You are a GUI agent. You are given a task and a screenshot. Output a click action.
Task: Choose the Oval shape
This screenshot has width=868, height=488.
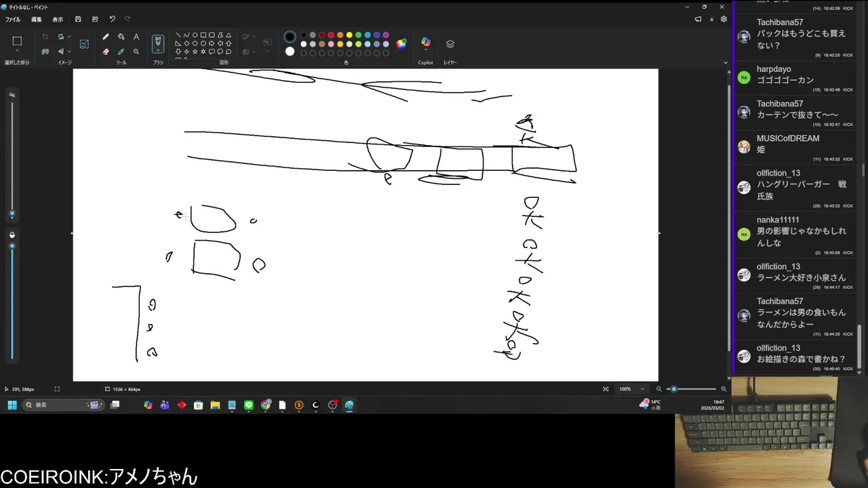pyautogui.click(x=195, y=35)
